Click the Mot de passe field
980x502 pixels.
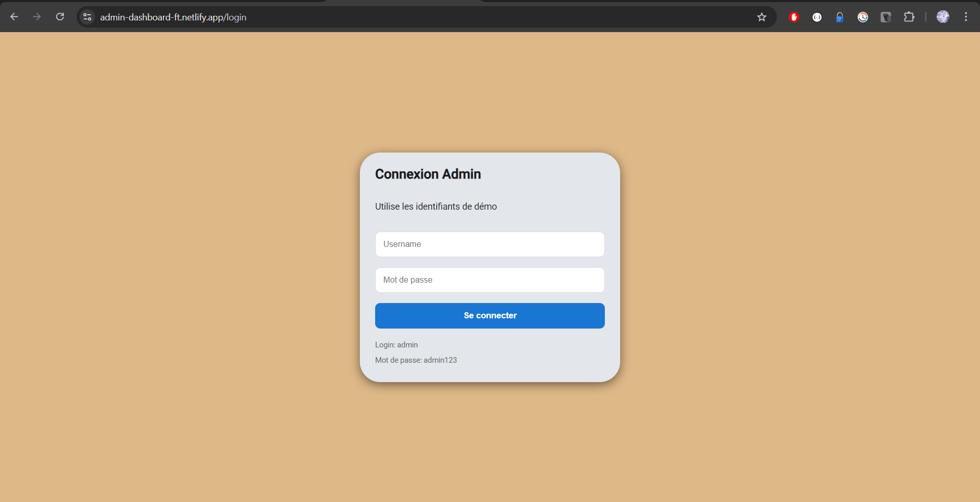point(490,280)
